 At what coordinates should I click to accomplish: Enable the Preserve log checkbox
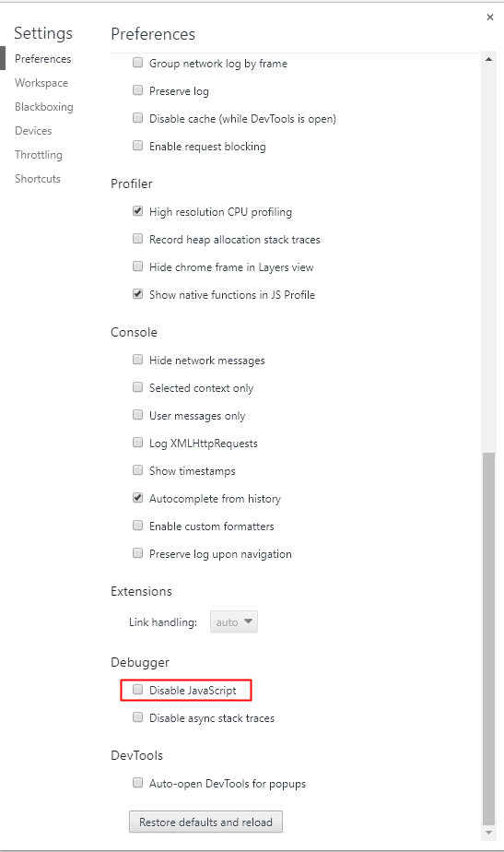pyautogui.click(x=138, y=90)
